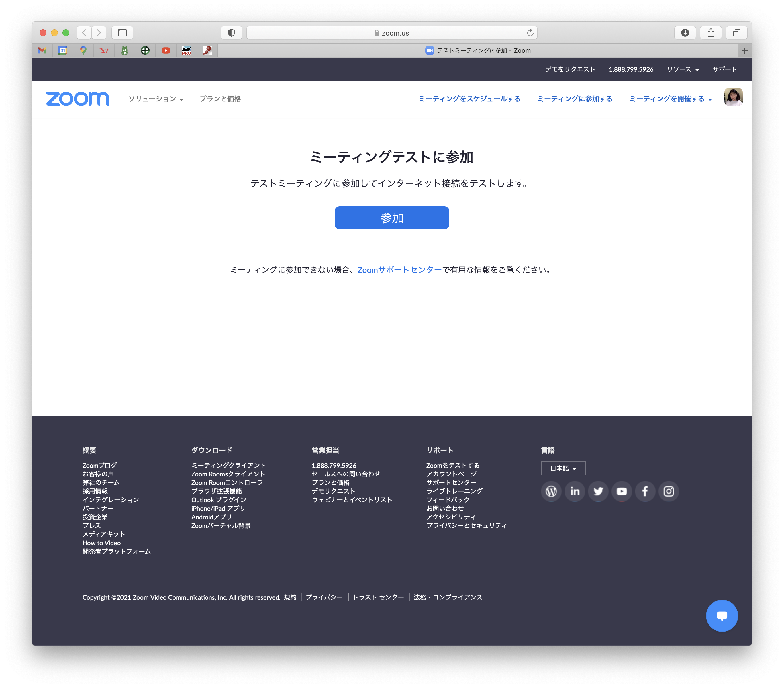Image resolution: width=784 pixels, height=688 pixels.
Task: Open the Share menu in Safari
Action: coord(711,33)
